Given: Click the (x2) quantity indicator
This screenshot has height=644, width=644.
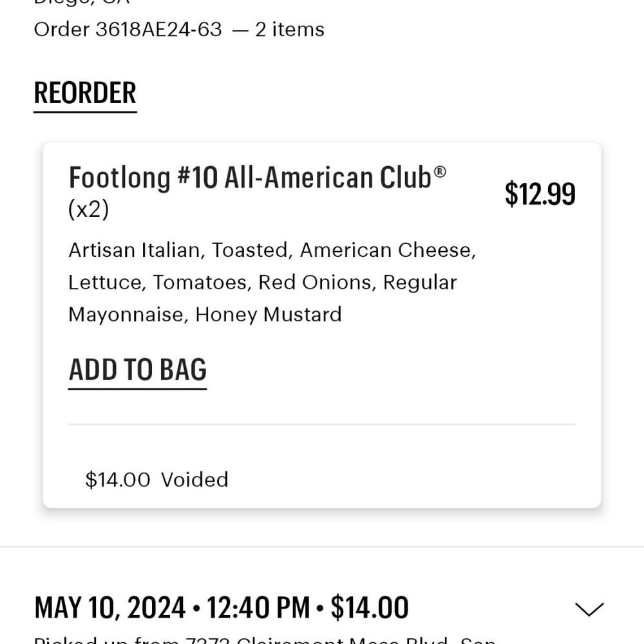Looking at the screenshot, I should pyautogui.click(x=89, y=209).
